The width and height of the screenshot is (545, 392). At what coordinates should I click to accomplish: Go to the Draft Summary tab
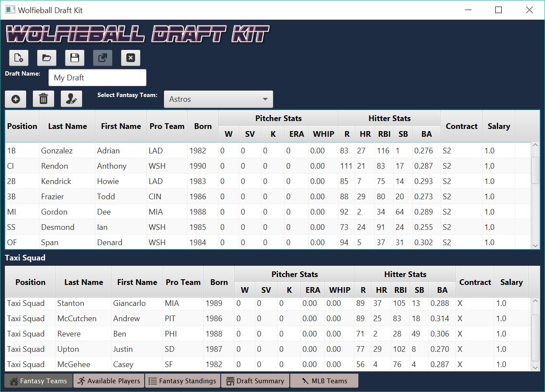(255, 381)
